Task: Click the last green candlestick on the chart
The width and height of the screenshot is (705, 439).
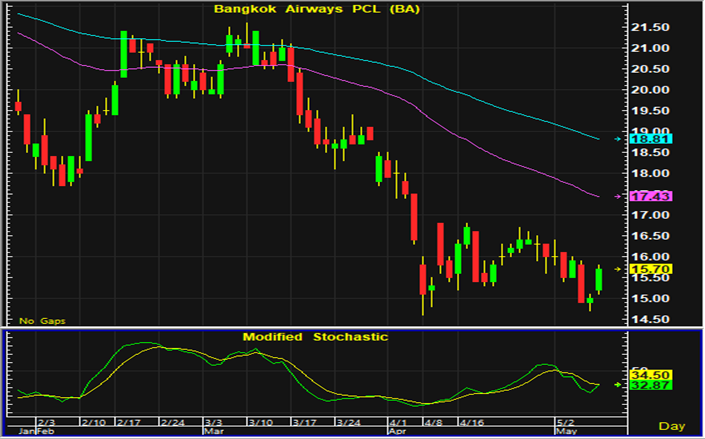Action: tap(599, 280)
